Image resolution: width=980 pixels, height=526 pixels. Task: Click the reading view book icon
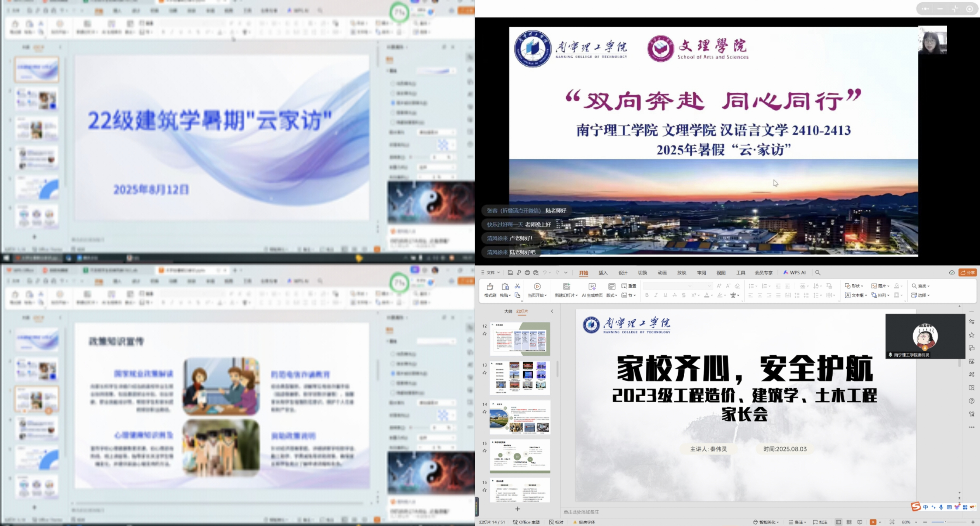[x=860, y=522]
